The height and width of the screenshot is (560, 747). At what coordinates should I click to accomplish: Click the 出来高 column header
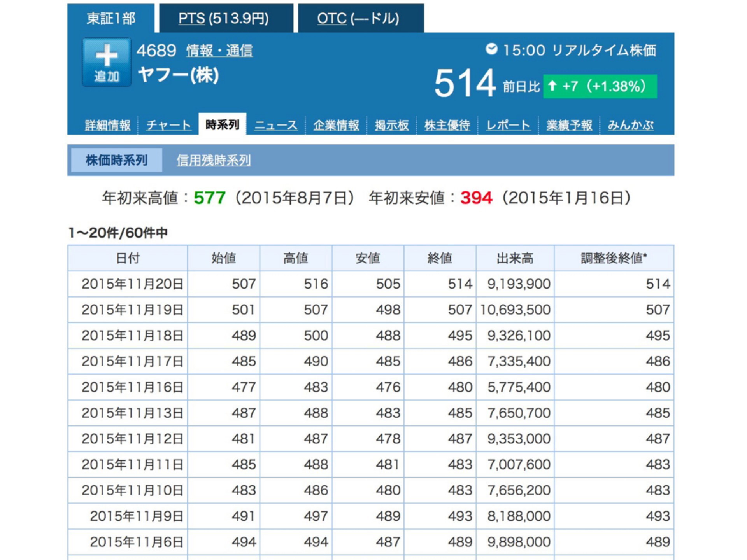(x=515, y=258)
